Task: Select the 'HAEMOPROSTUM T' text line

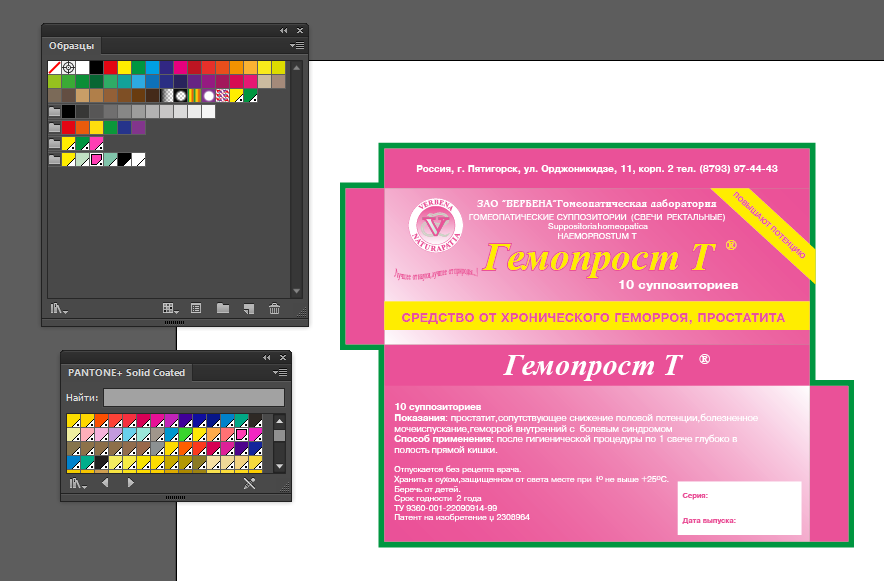Action: (597, 236)
